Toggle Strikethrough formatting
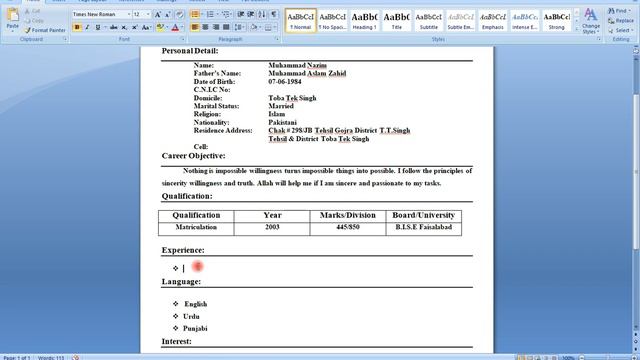The image size is (640, 360). tap(113, 27)
